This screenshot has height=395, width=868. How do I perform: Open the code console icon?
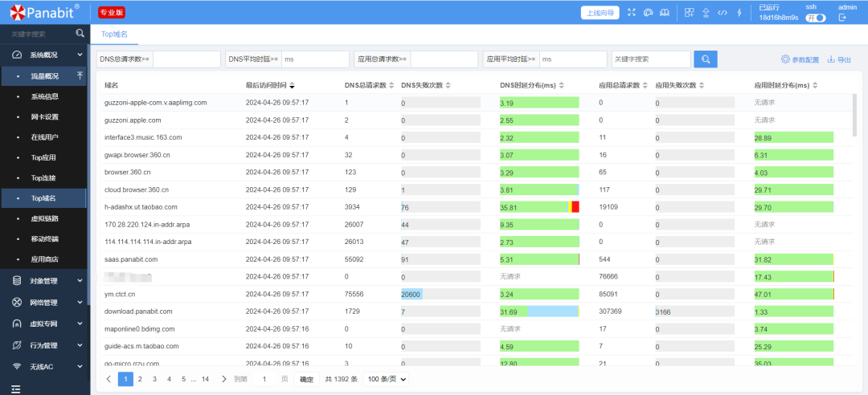coord(722,13)
